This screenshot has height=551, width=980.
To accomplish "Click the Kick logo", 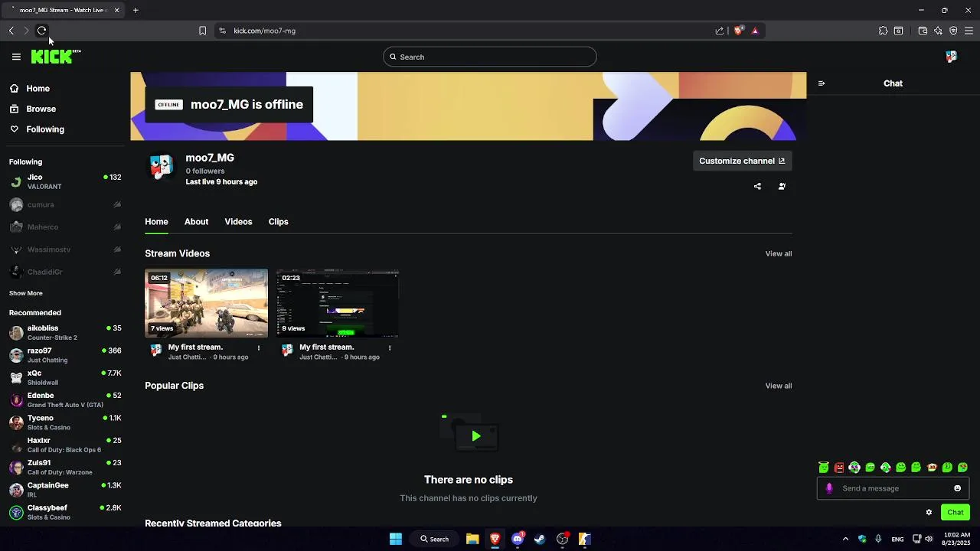I will point(55,57).
